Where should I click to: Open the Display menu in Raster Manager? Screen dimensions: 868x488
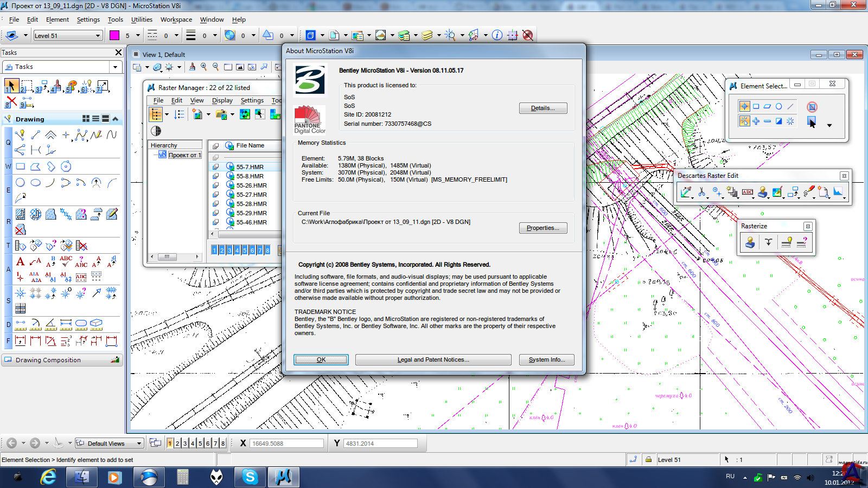222,100
